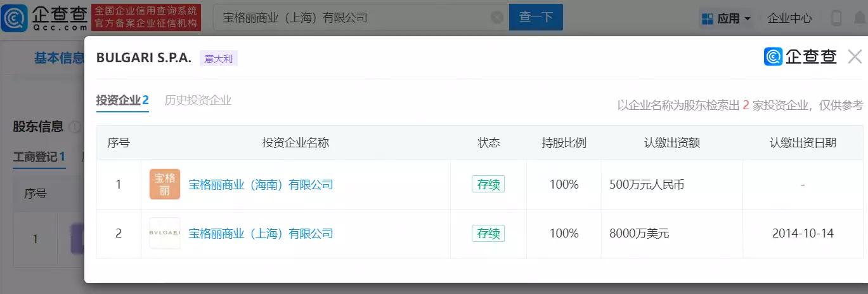
Task: Open 宝格丽商业（海南）有限公司 link
Action: [x=261, y=185]
